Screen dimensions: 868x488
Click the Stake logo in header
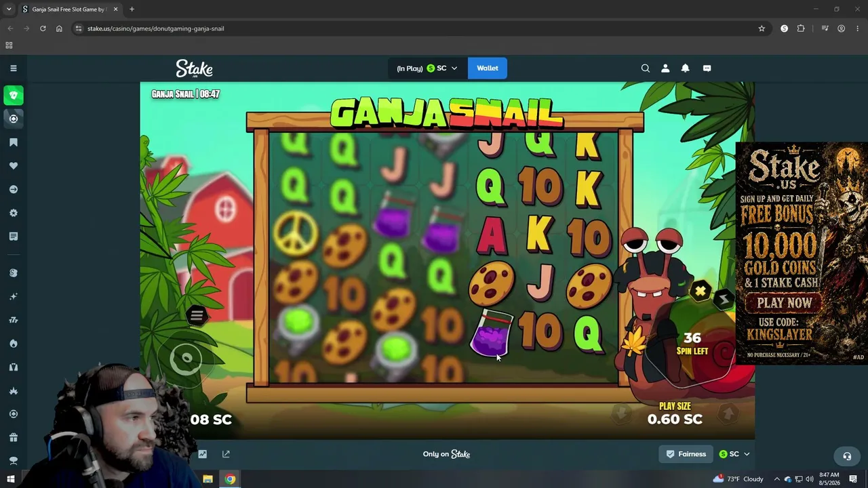point(194,68)
